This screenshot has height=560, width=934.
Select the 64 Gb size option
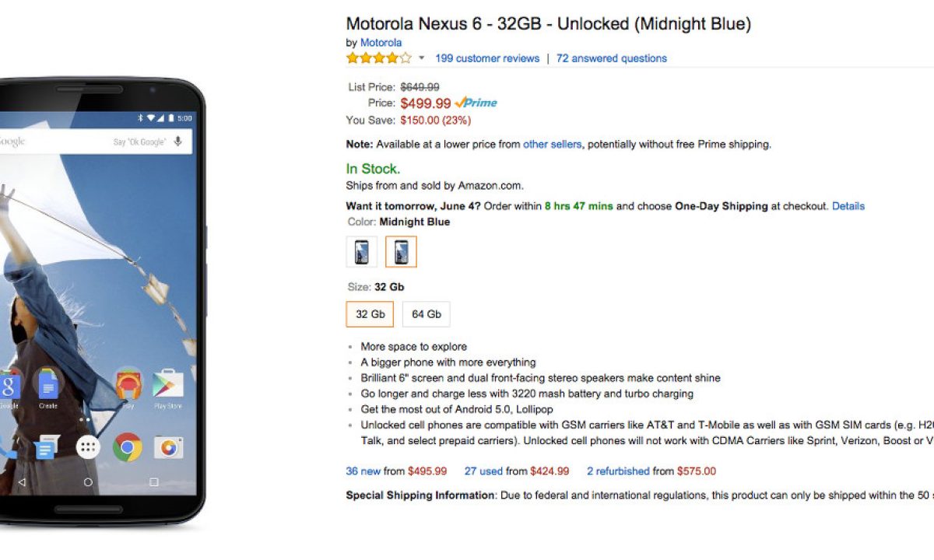coord(426,314)
